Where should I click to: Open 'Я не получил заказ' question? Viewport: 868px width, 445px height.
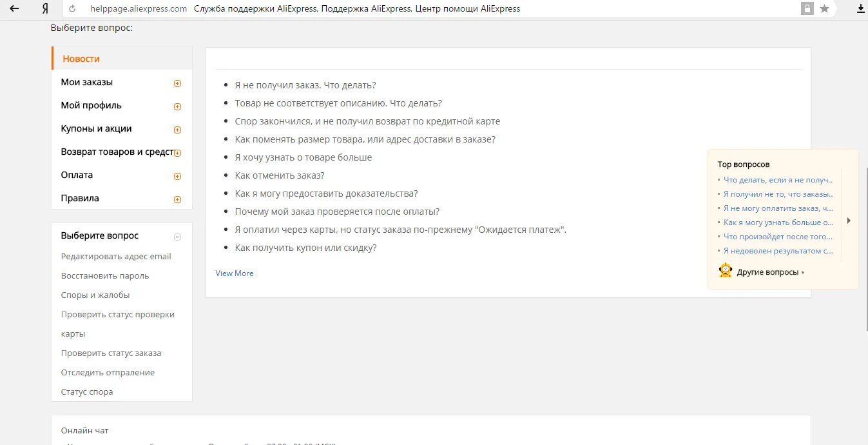(305, 85)
